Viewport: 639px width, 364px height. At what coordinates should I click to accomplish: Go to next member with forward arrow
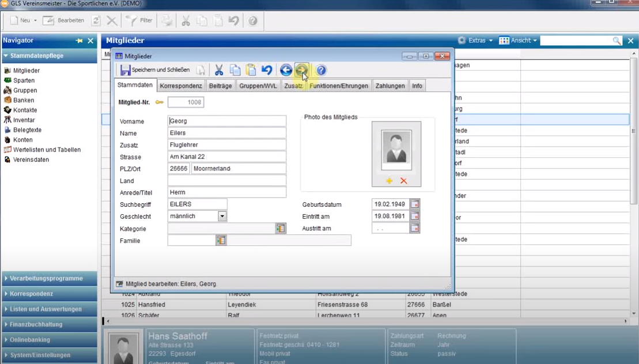tap(301, 70)
